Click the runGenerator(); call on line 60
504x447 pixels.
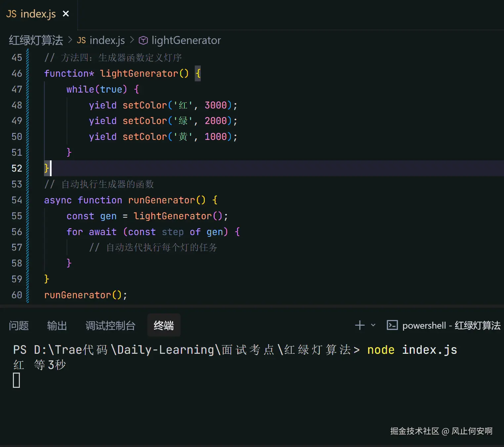[86, 295]
